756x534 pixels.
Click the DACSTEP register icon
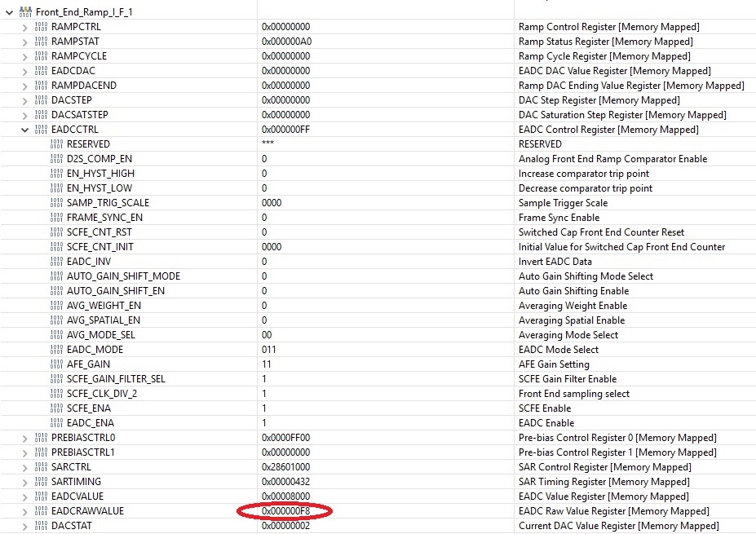pos(41,99)
